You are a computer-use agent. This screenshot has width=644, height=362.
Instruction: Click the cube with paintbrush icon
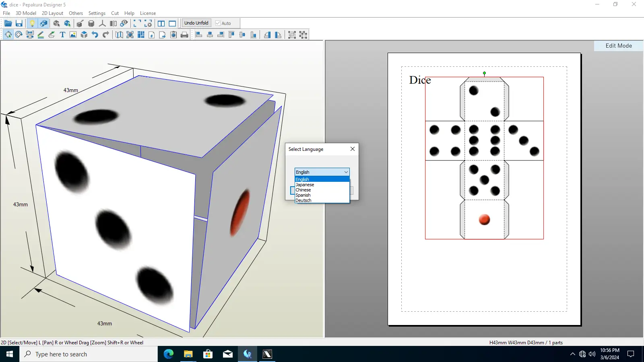80,23
